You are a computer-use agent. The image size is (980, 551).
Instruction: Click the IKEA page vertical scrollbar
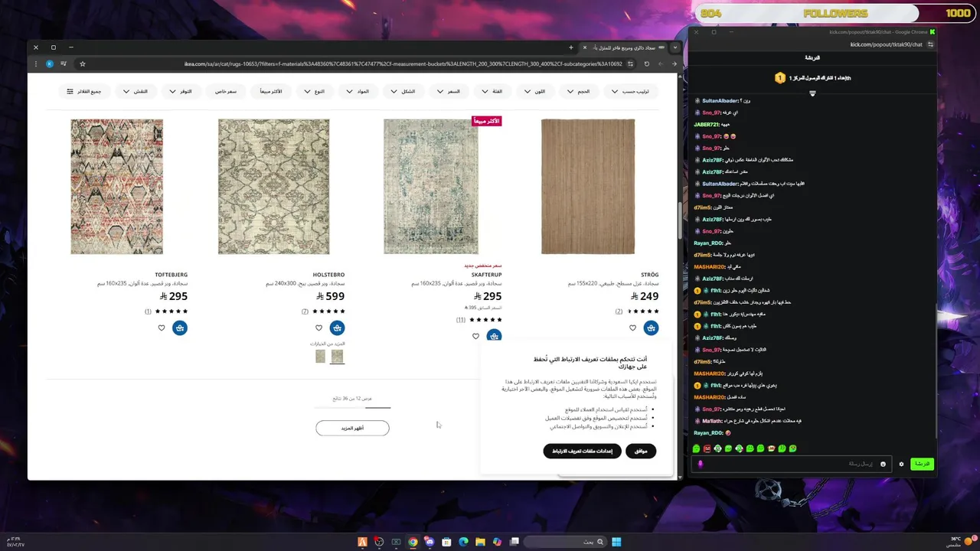coord(679,222)
